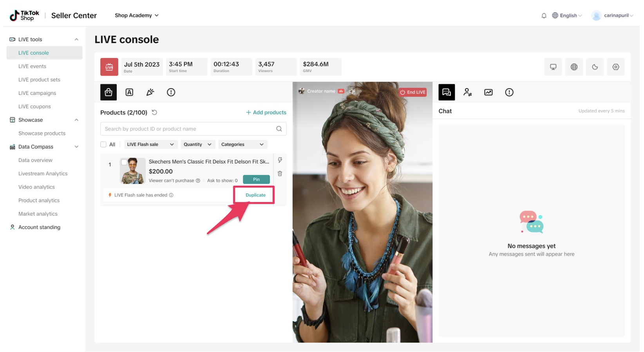Open the Shop Academy dropdown menu
644x352 pixels.
pyautogui.click(x=136, y=16)
